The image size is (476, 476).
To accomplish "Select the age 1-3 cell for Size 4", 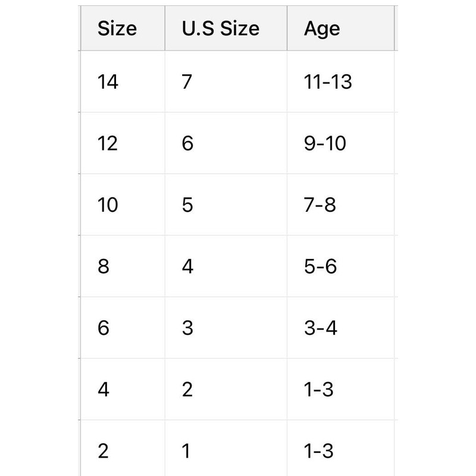I will coord(318,390).
